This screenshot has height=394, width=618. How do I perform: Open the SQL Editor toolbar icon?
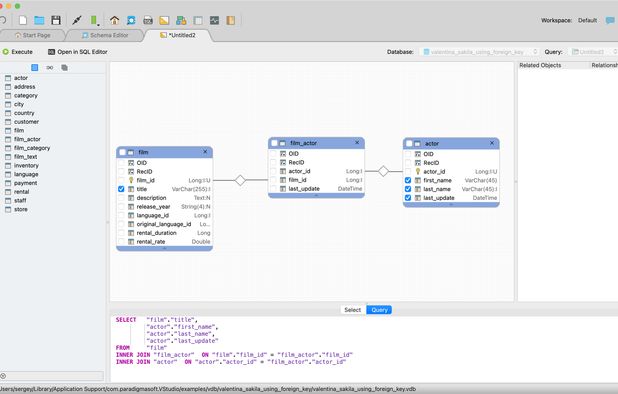tap(148, 20)
